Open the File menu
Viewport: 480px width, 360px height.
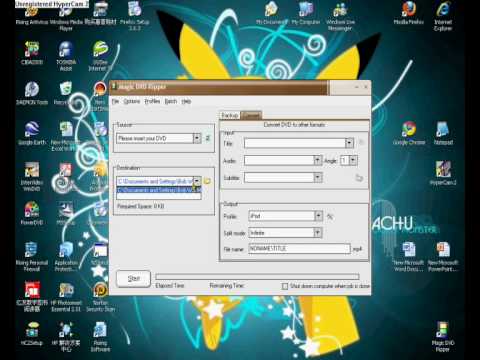pos(115,101)
